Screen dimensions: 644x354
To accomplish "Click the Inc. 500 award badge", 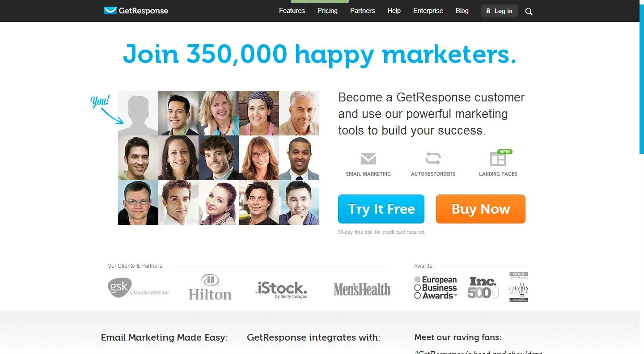I will click(483, 287).
